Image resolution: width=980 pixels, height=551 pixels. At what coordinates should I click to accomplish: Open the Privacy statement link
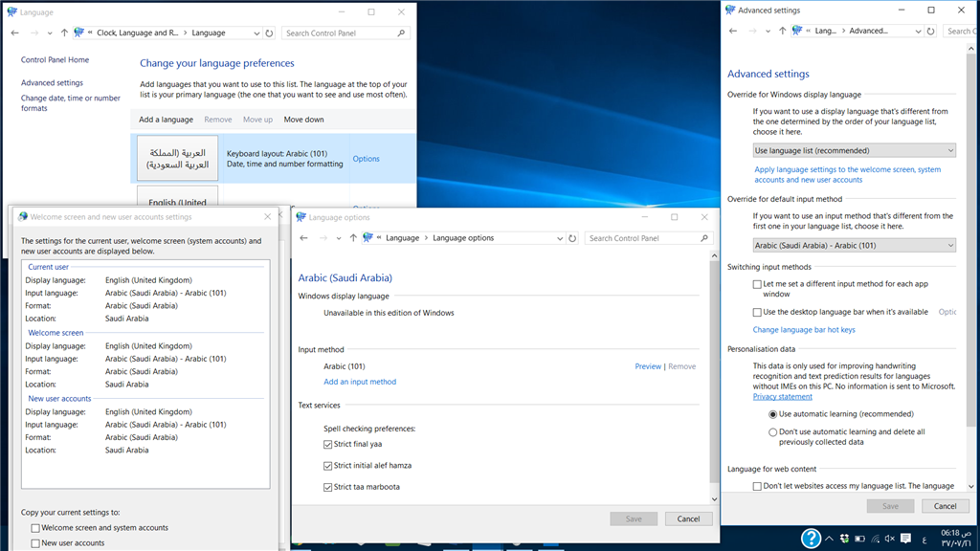point(783,397)
